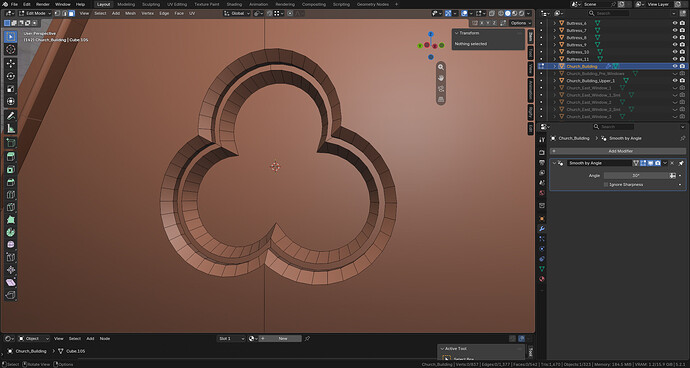The width and height of the screenshot is (690, 368).
Task: Select the Extrude Region tool
Action: coord(11,157)
